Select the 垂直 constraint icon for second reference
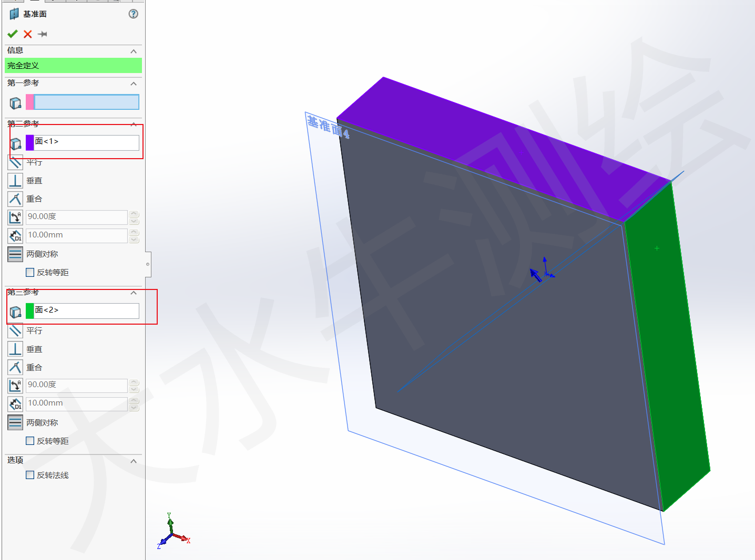Image resolution: width=755 pixels, height=560 pixels. coord(15,180)
